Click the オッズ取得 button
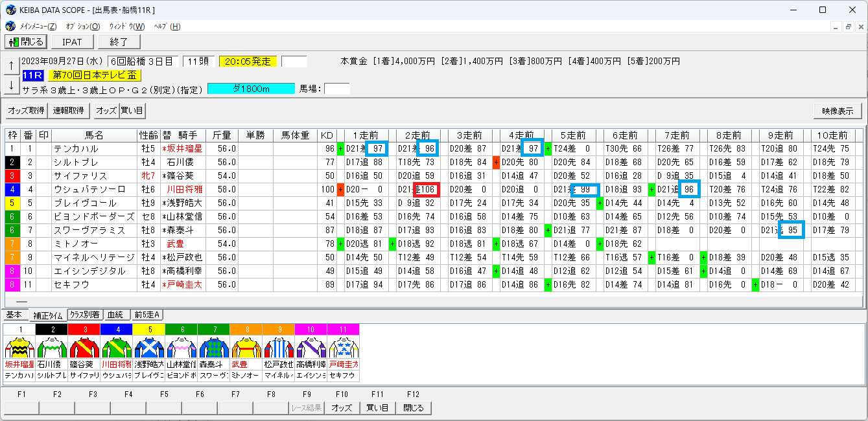This screenshot has width=868, height=421. tap(26, 111)
